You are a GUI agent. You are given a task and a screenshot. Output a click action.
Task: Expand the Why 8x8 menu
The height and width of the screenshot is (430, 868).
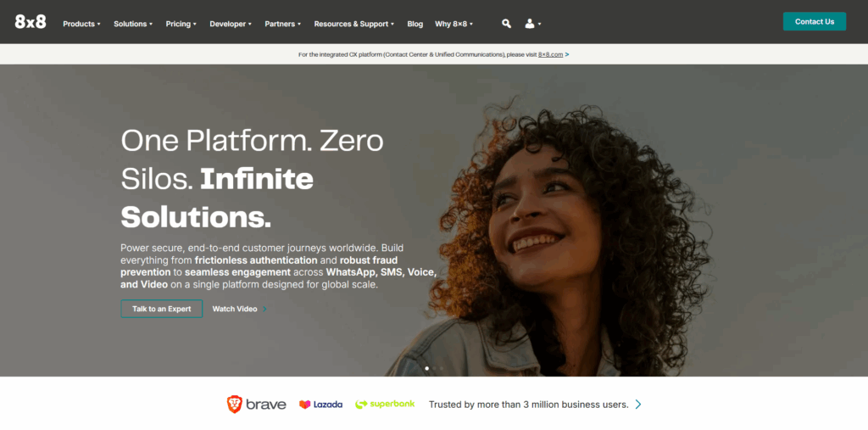click(x=453, y=24)
